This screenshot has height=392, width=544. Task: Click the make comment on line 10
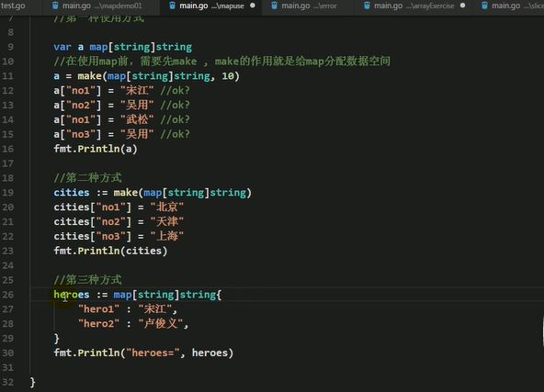(x=221, y=62)
